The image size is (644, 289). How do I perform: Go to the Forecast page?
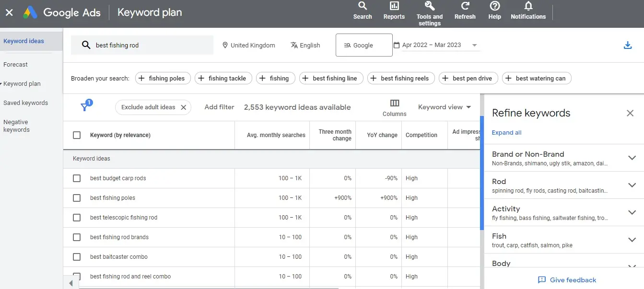tap(15, 65)
